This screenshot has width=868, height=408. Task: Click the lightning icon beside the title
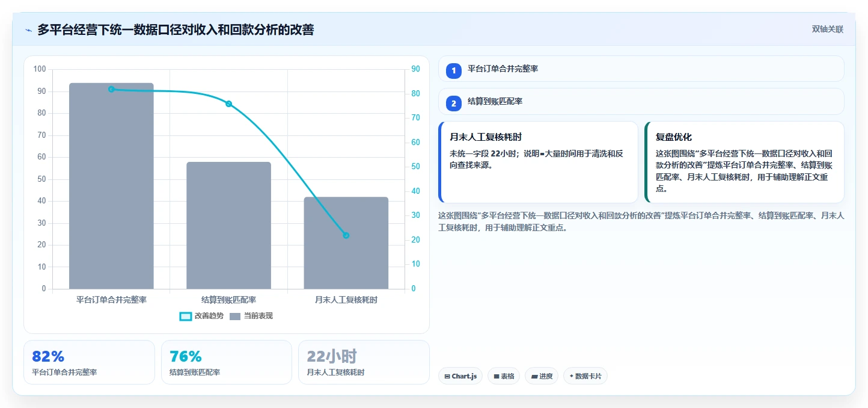(x=28, y=30)
